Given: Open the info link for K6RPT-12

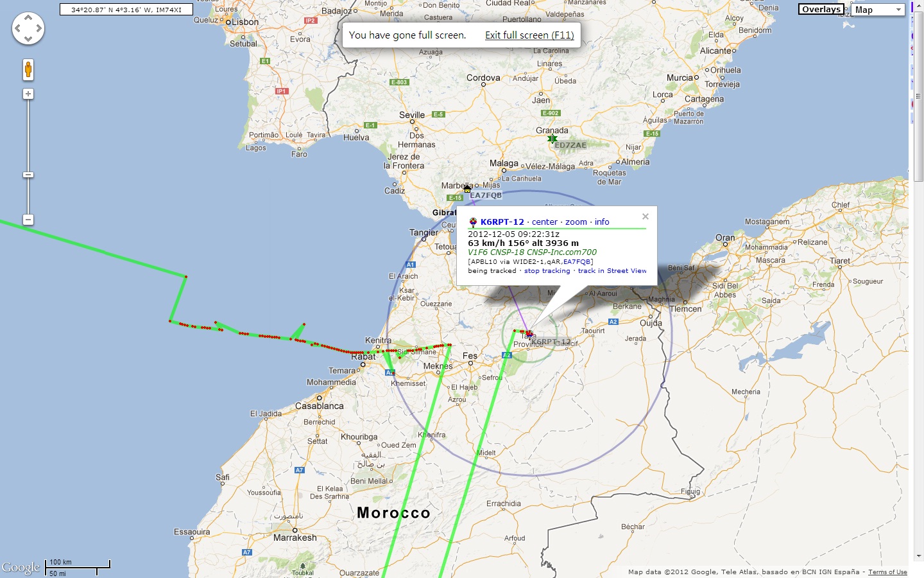Looking at the screenshot, I should pyautogui.click(x=602, y=222).
